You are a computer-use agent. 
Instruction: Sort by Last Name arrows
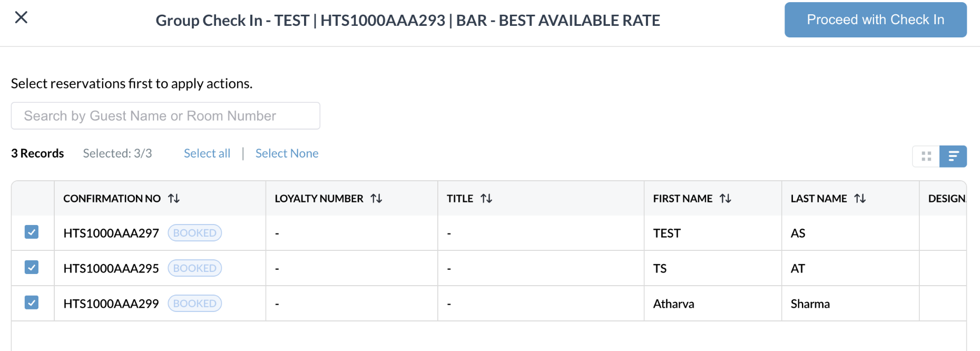860,199
